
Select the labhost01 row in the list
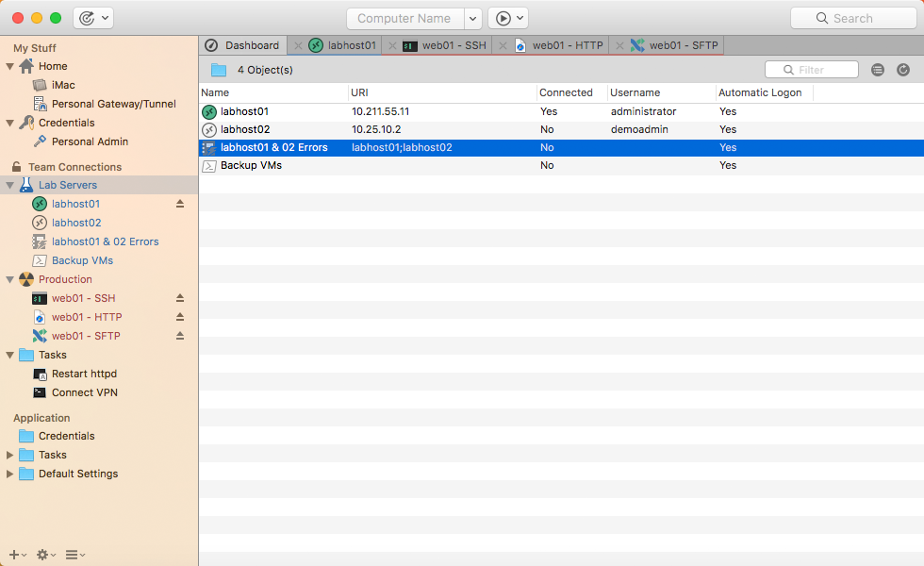click(x=562, y=112)
